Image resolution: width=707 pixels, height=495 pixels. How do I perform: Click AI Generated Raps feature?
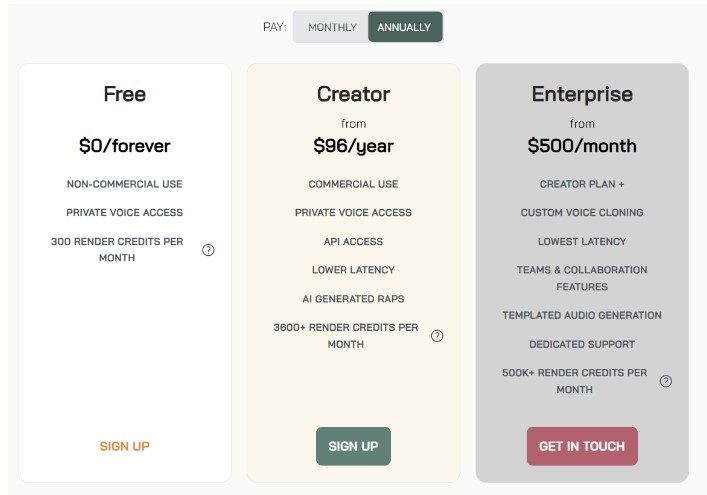tap(353, 299)
